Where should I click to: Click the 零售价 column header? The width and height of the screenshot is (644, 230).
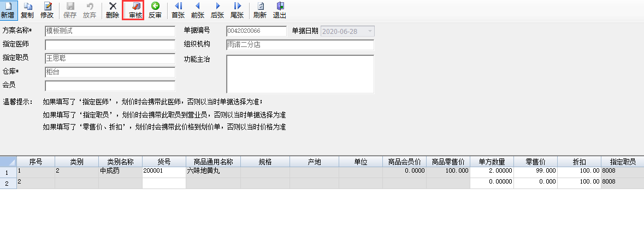coord(535,161)
